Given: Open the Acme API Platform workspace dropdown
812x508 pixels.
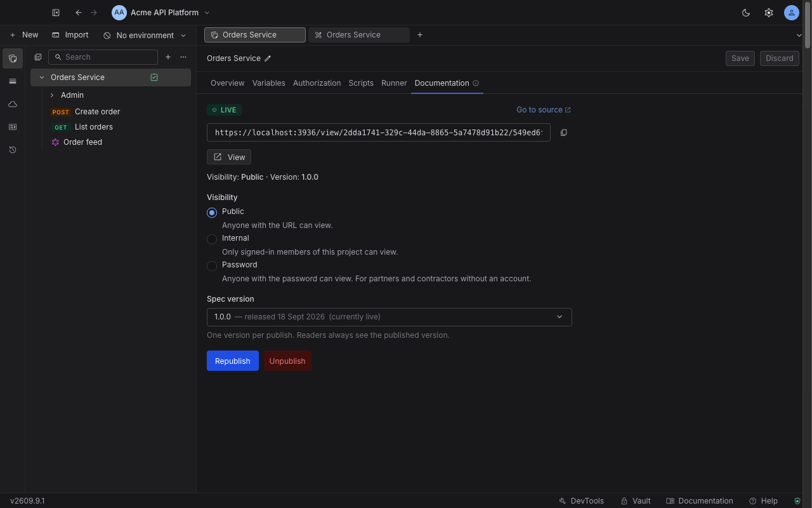Looking at the screenshot, I should pos(161,13).
